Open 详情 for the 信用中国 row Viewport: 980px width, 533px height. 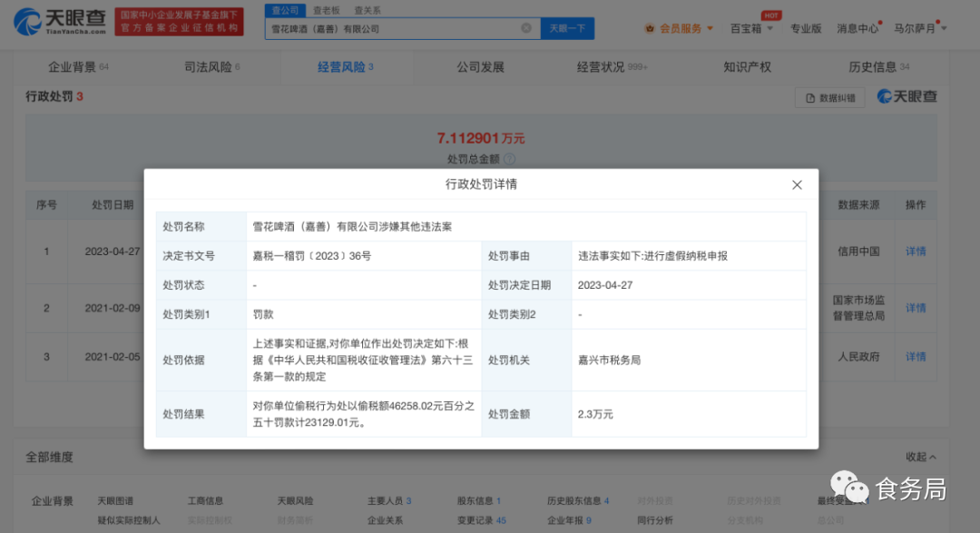pyautogui.click(x=916, y=251)
